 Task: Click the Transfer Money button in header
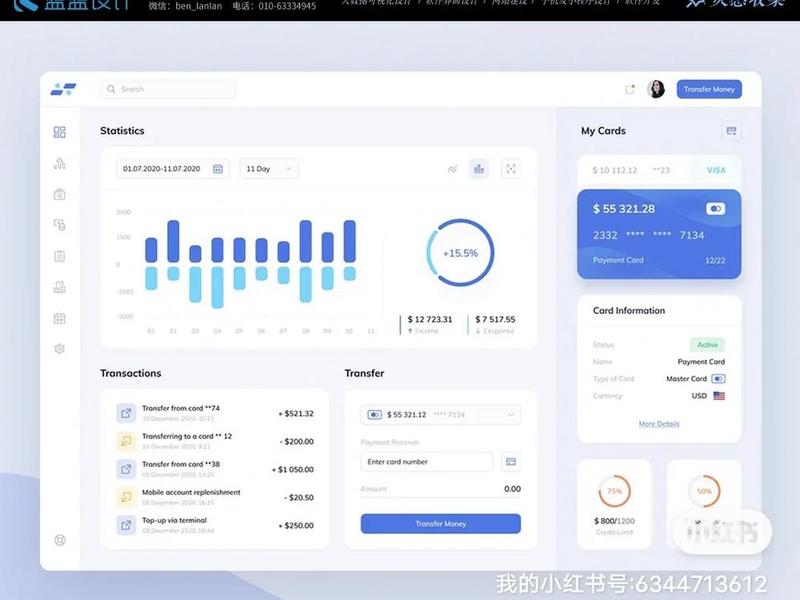pos(709,89)
